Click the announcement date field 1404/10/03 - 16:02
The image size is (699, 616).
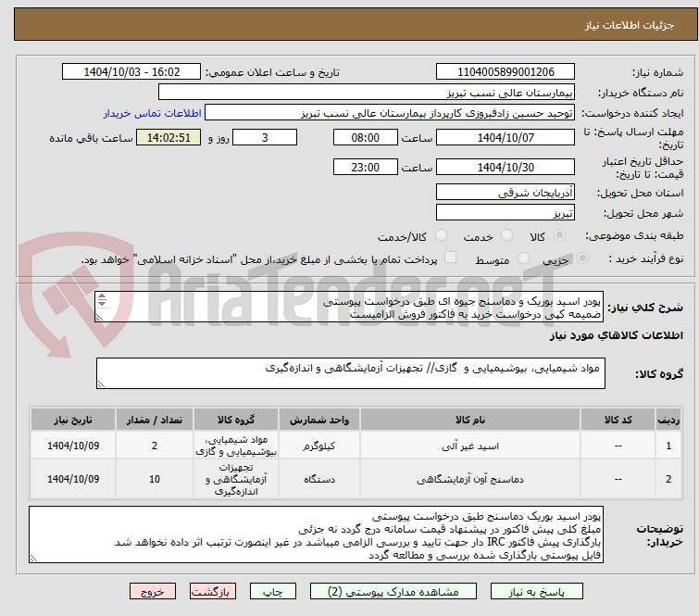point(131,72)
